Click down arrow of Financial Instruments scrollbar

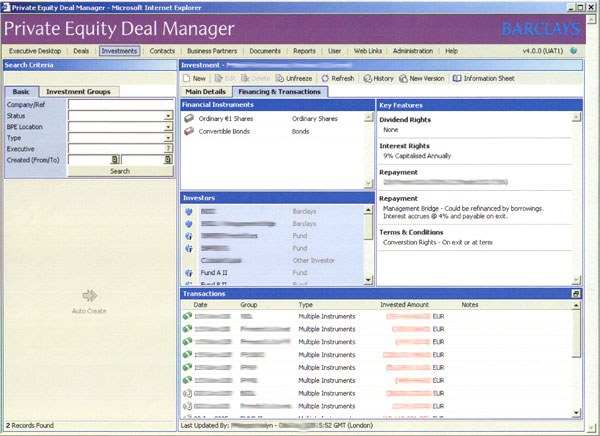(368, 184)
